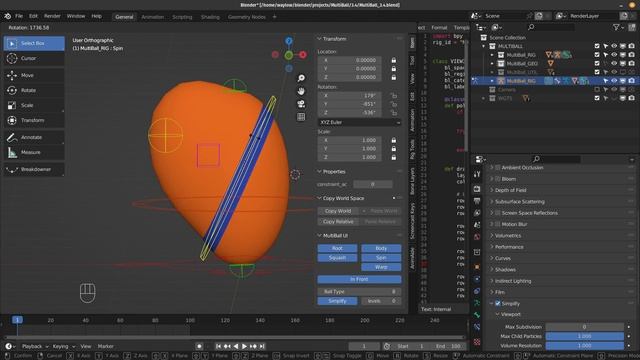640x360 pixels.
Task: Expand the Depth of Field panel
Action: [x=510, y=190]
